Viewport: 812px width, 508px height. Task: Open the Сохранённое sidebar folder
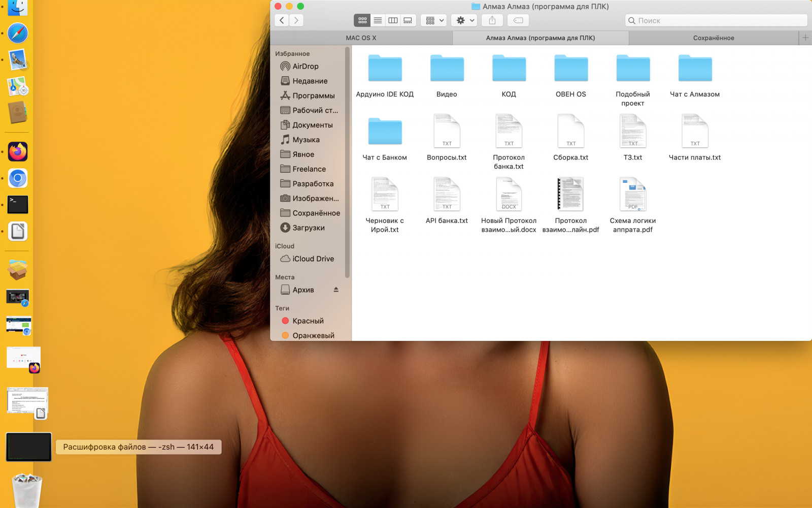(x=310, y=213)
